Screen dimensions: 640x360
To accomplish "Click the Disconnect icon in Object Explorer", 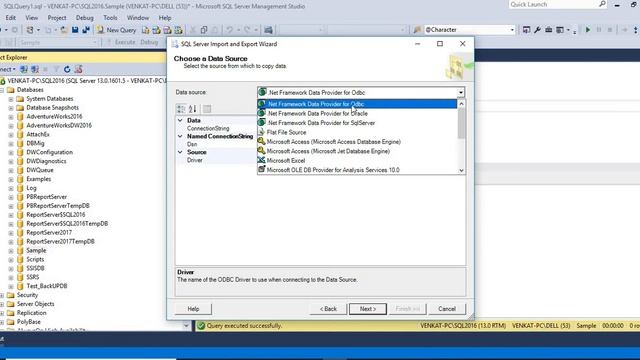I will tap(35, 69).
